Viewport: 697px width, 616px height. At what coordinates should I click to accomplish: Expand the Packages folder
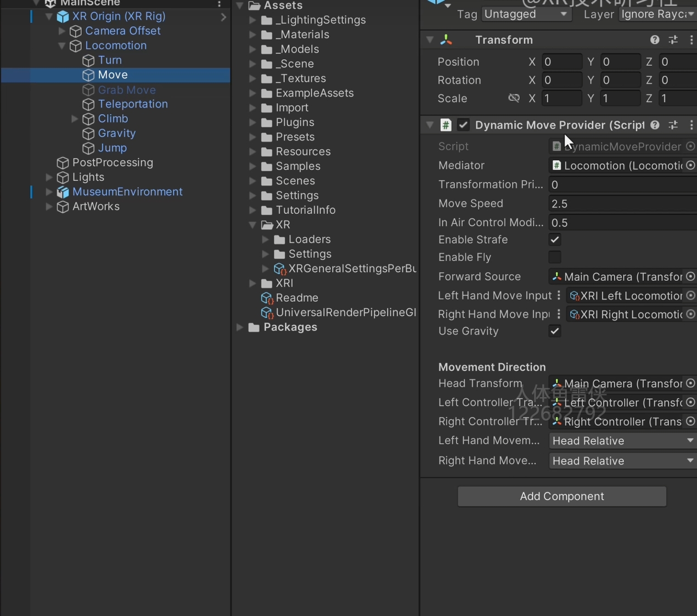[x=240, y=327]
